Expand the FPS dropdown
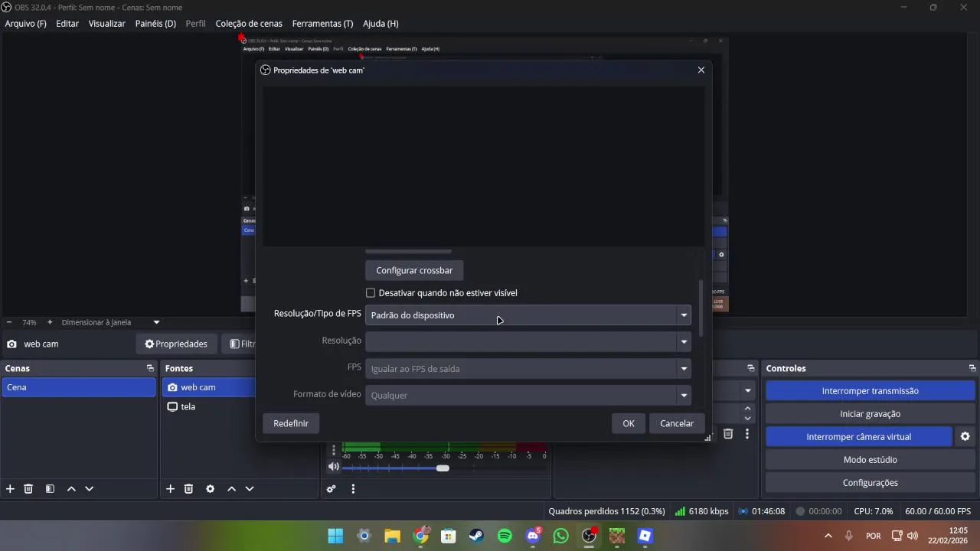Viewport: 980px width, 551px height. pos(528,369)
